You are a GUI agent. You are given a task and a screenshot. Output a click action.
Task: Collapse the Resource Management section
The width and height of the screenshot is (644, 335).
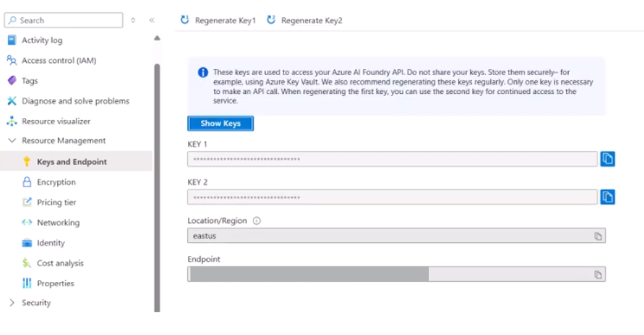click(x=12, y=141)
